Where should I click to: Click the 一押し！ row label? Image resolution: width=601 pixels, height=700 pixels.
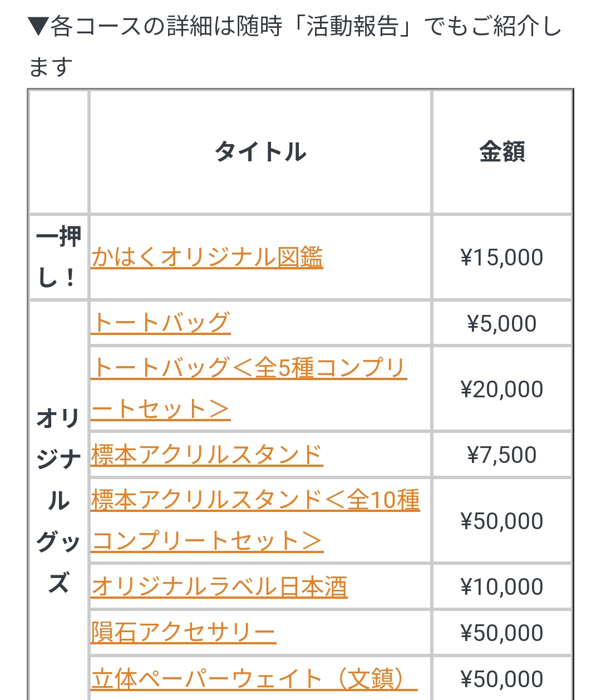pos(59,257)
